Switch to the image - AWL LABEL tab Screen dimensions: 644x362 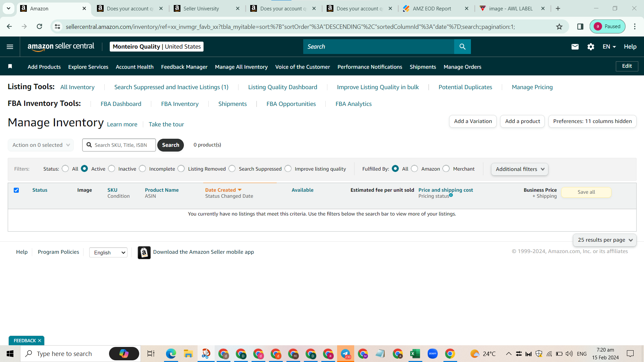[x=513, y=8]
